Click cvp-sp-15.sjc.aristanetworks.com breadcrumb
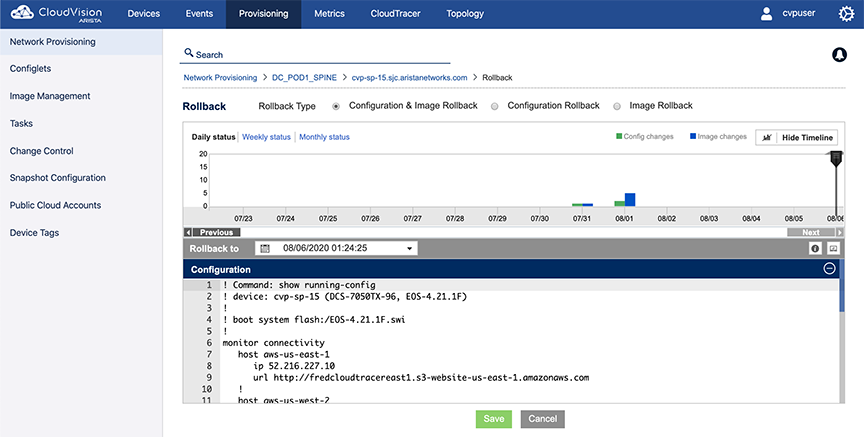Image resolution: width=864 pixels, height=437 pixels. [x=409, y=78]
